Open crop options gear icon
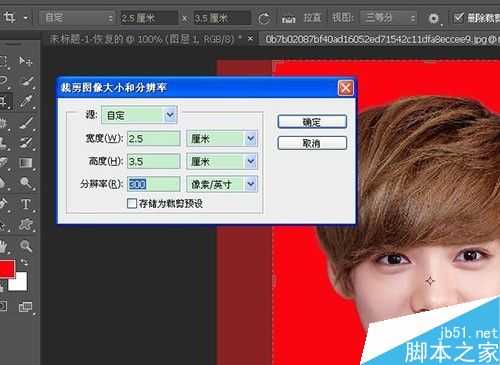 (434, 18)
